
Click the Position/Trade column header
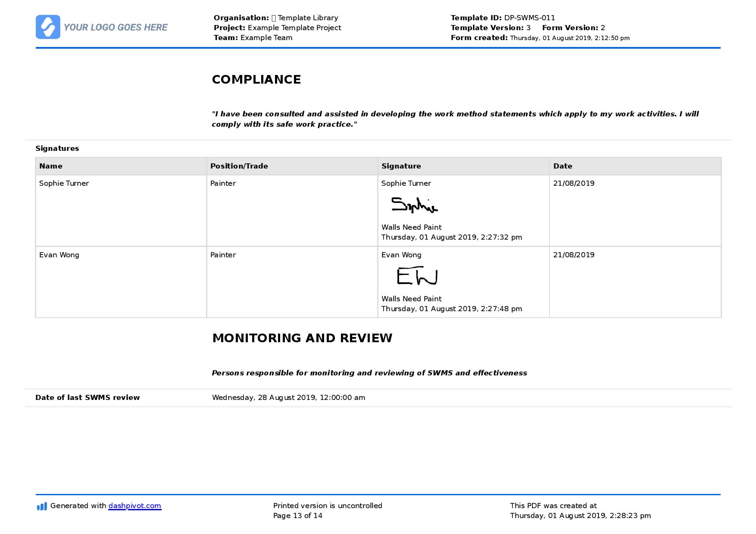tap(239, 166)
